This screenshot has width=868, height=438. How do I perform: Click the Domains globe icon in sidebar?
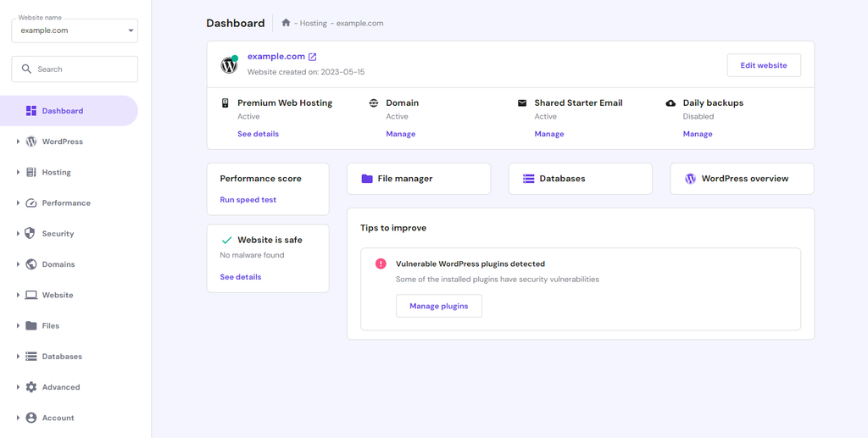31,264
